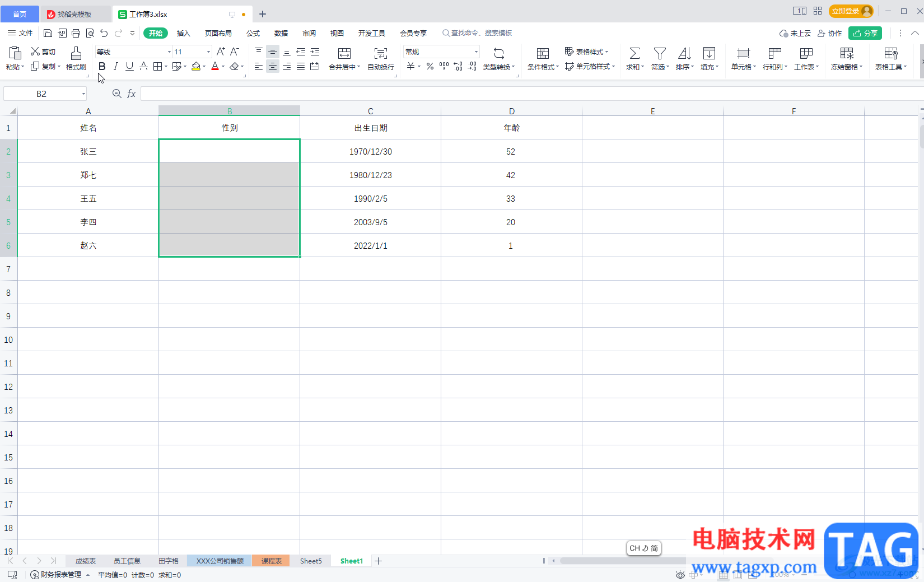
Task: Click the Increase indent icon
Action: tap(315, 52)
